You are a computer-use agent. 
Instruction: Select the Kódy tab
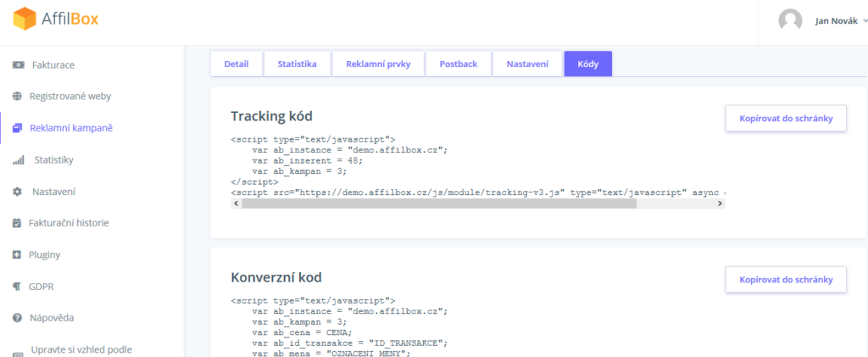588,64
